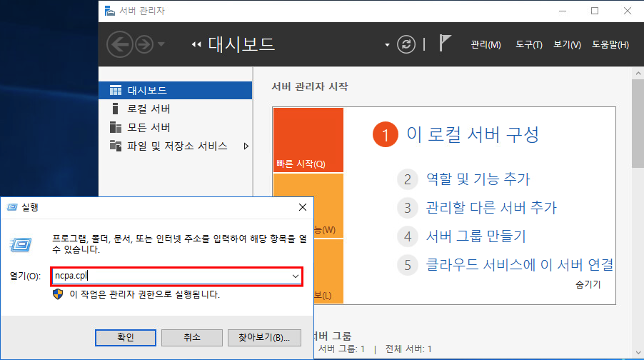Click the large Run icon in dialog
The image size is (644, 360).
(x=21, y=244)
